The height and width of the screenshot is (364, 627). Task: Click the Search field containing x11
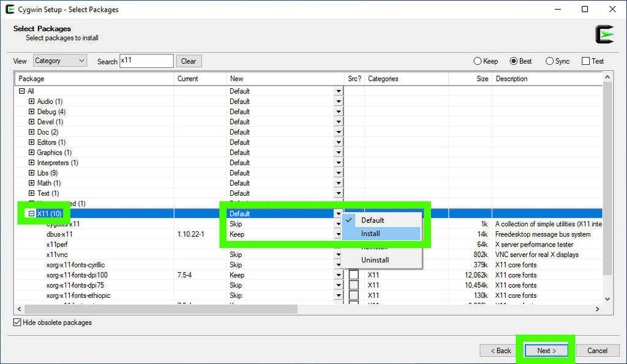pyautogui.click(x=146, y=61)
